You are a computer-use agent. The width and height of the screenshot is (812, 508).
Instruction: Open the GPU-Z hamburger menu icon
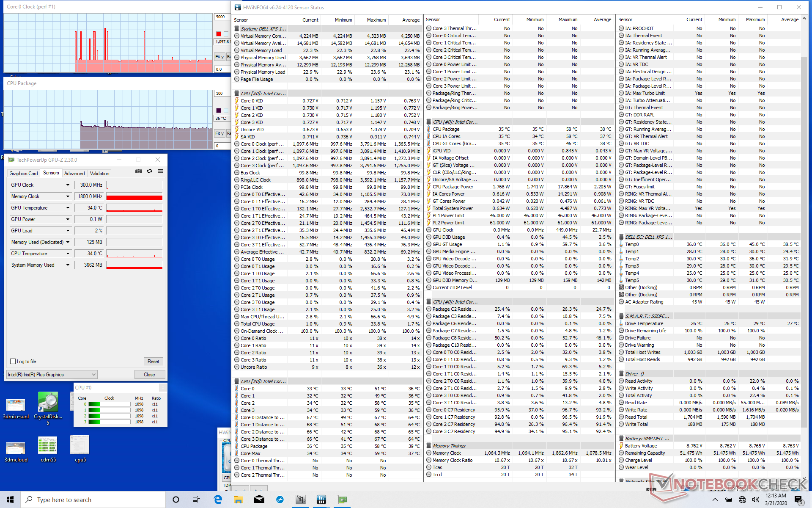pos(160,171)
